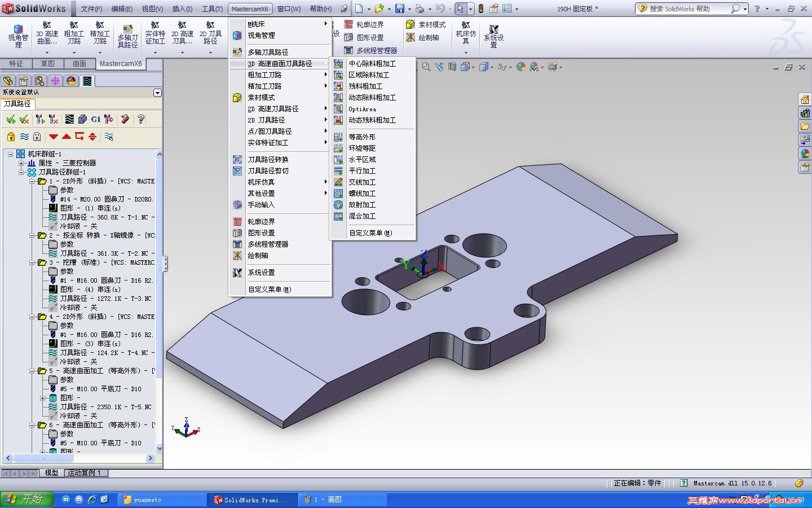Collapse operation 3 - 挖槽 node
The height and width of the screenshot is (508, 812).
tap(32, 262)
